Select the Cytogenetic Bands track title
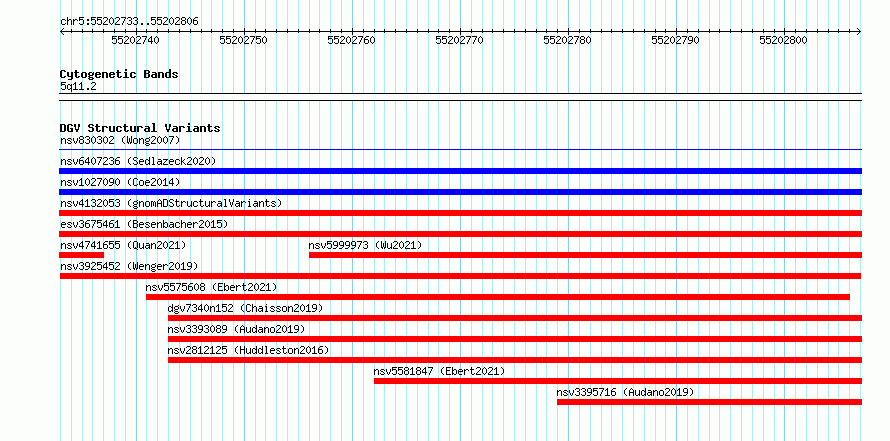 [x=119, y=74]
